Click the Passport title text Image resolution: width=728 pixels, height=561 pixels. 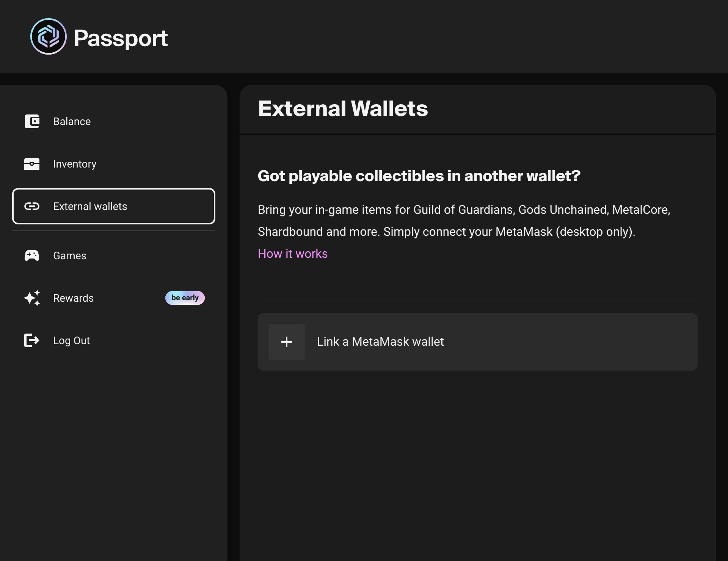(121, 38)
